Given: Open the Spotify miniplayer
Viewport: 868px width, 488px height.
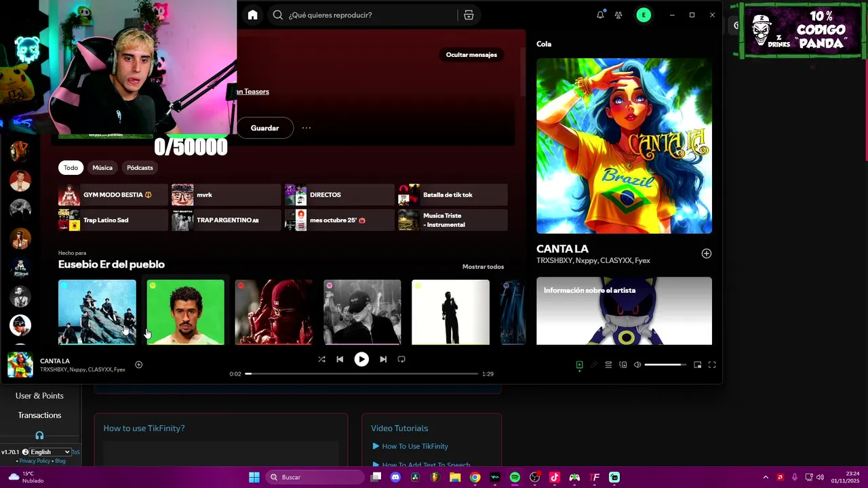Looking at the screenshot, I should [697, 365].
